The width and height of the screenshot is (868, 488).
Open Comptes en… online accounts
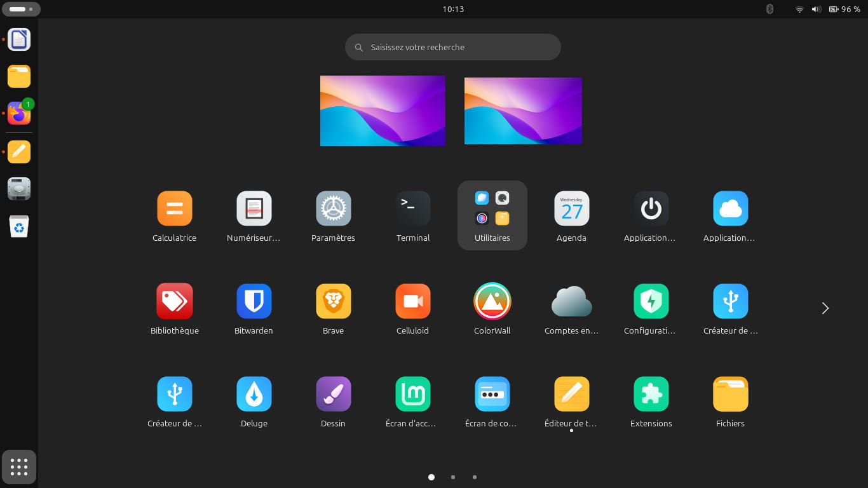(x=572, y=309)
